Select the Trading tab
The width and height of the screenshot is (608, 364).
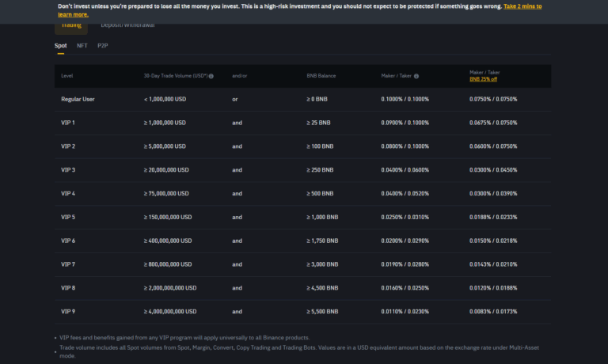[x=71, y=25]
